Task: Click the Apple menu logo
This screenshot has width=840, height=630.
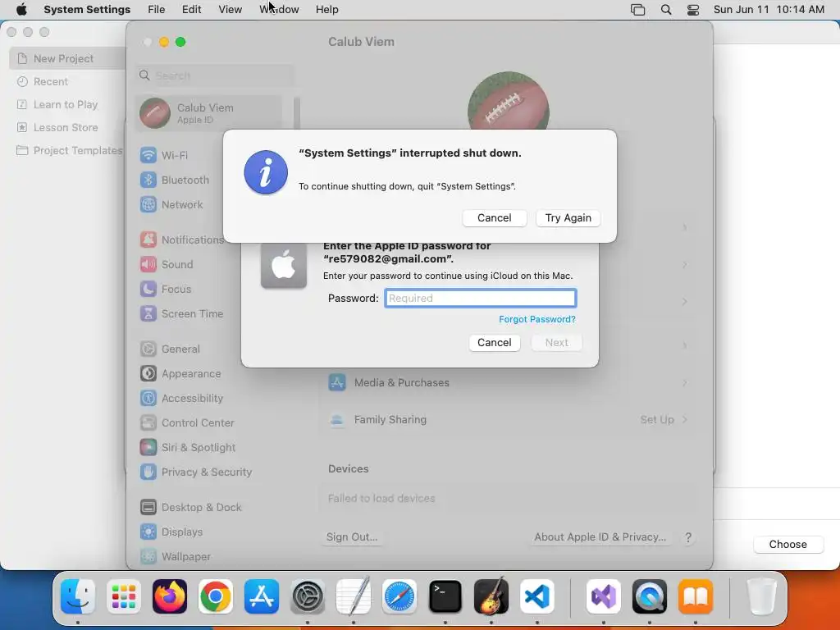Action: (21, 10)
